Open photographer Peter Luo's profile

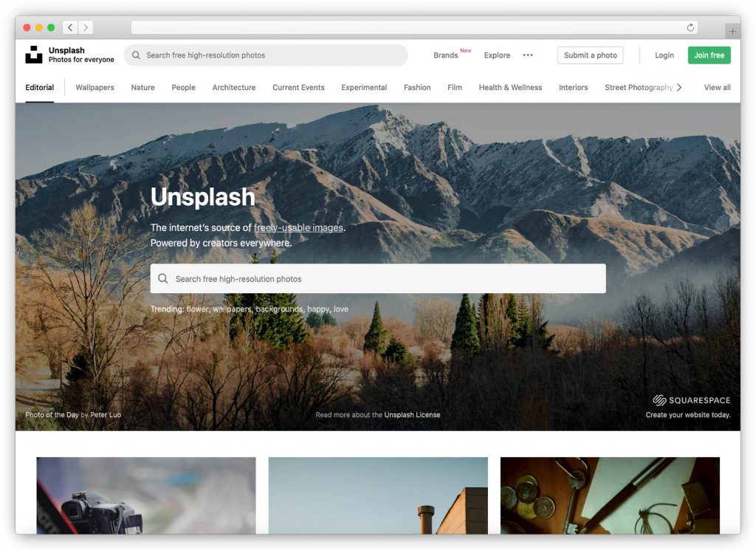tap(106, 415)
